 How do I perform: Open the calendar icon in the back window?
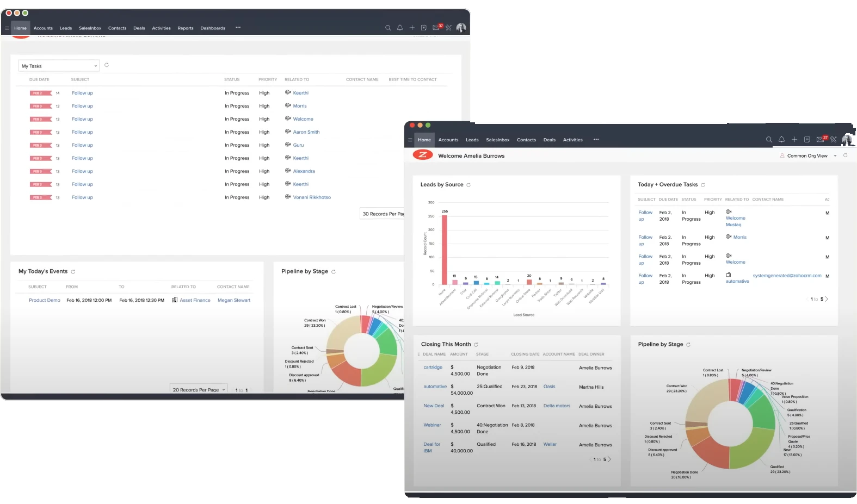(x=424, y=28)
